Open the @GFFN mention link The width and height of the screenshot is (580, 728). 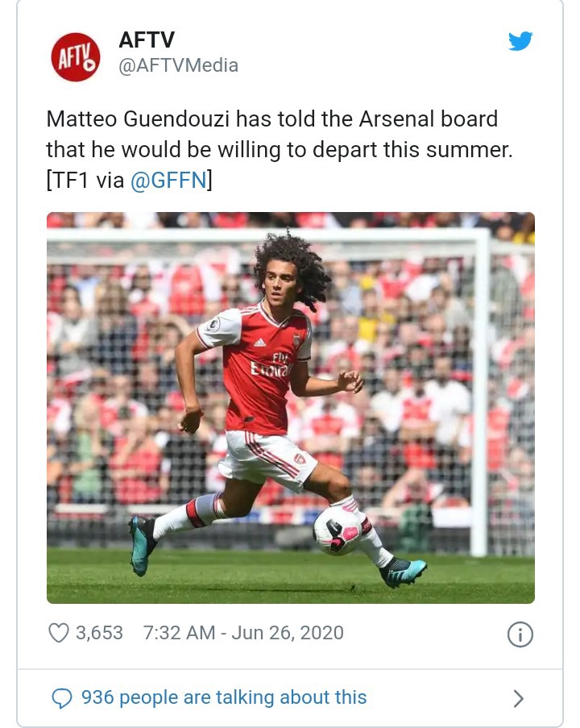[168, 181]
